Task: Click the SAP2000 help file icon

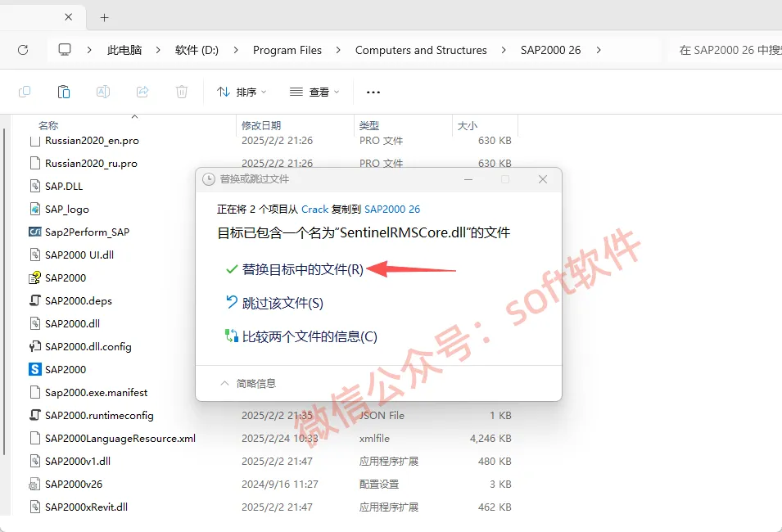Action: [x=35, y=277]
